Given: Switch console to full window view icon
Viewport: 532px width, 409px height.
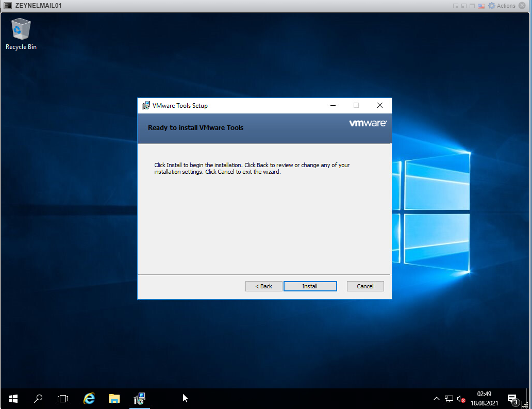Looking at the screenshot, I should pos(472,6).
